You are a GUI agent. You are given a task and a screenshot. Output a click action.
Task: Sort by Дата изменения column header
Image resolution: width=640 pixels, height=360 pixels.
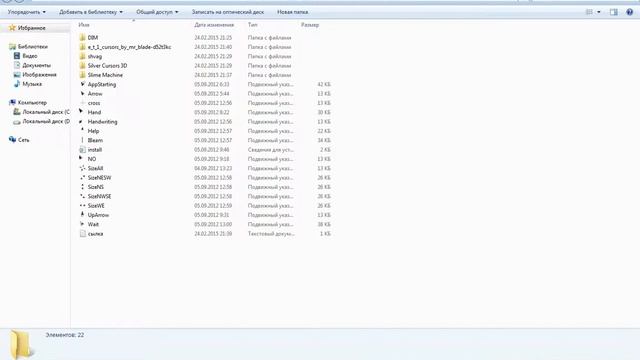point(214,25)
